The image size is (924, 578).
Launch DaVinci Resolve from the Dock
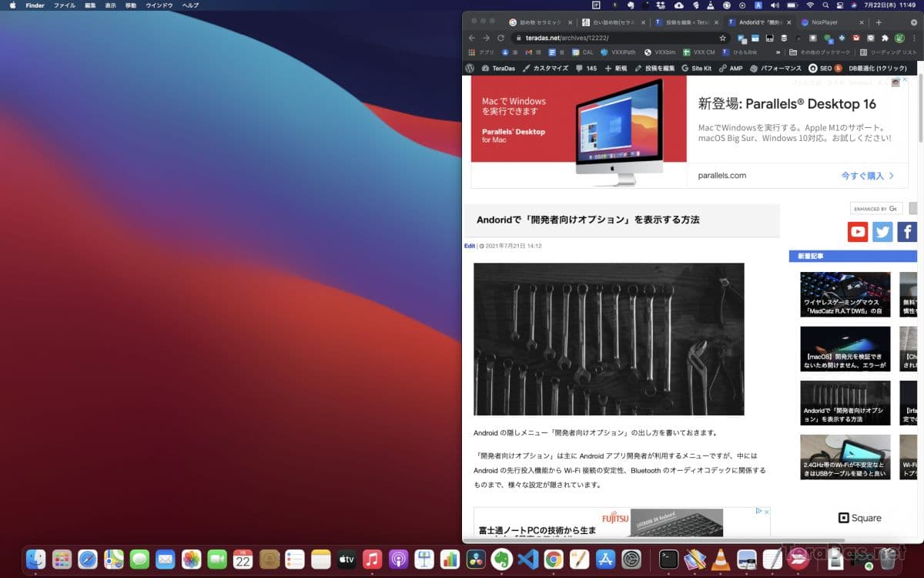click(x=476, y=560)
